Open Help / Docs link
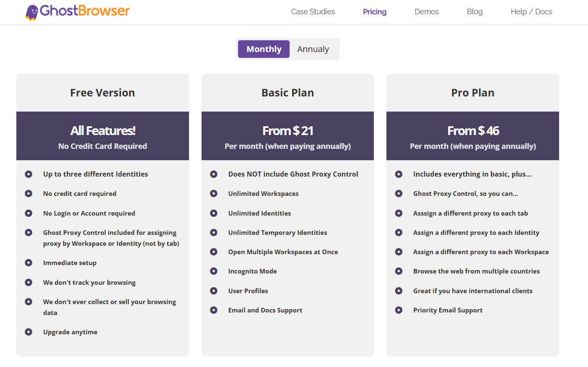This screenshot has width=588, height=367. coord(531,12)
